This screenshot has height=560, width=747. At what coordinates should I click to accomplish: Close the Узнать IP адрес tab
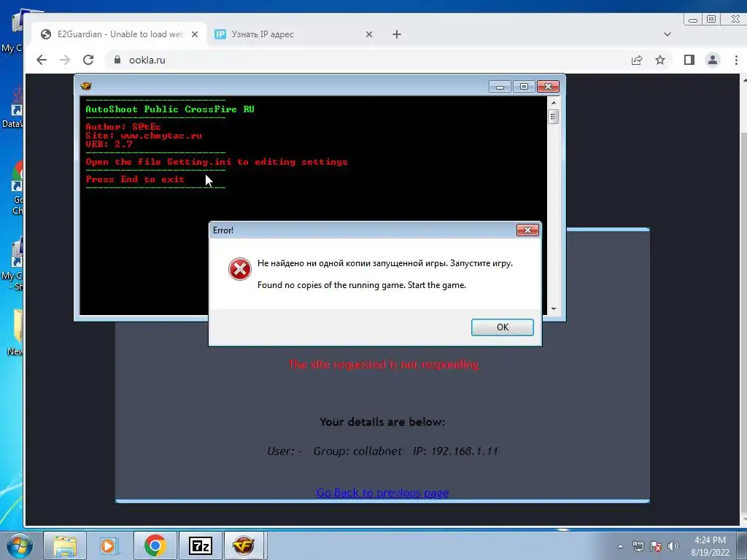pyautogui.click(x=368, y=34)
